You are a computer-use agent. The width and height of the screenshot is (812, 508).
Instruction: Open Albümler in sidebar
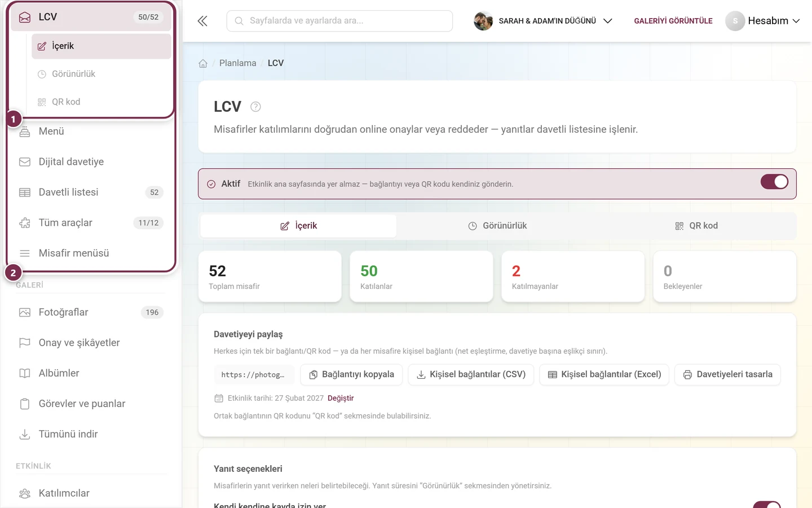[90, 373]
